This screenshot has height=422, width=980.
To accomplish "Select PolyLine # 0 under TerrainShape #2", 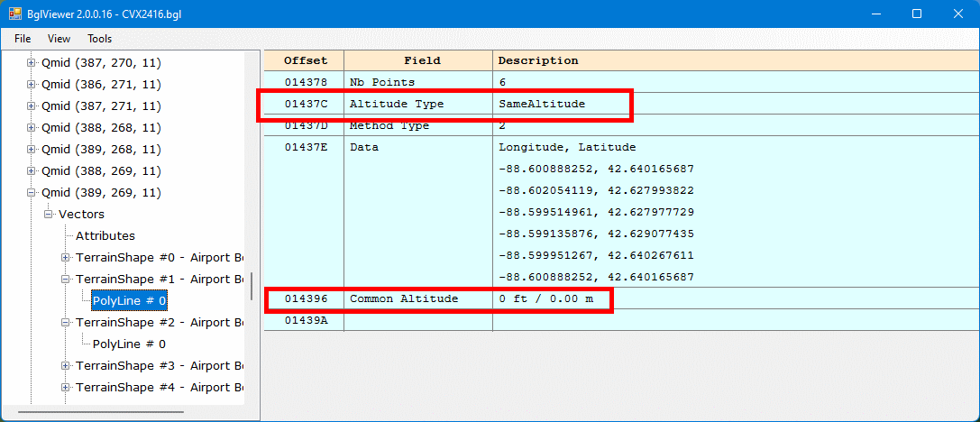I will click(130, 344).
